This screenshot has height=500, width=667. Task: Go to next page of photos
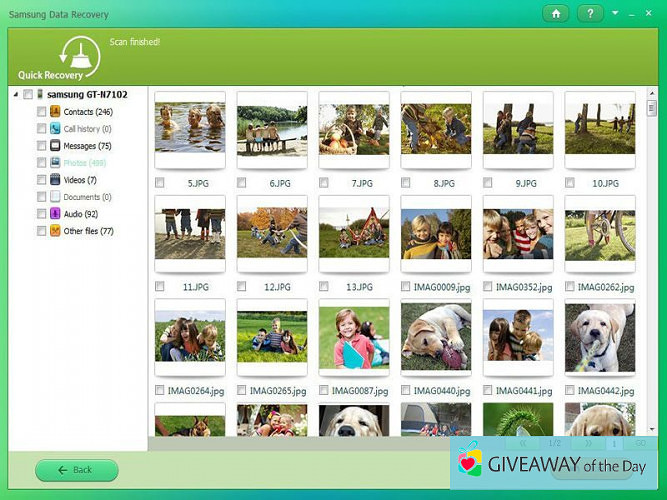(x=586, y=442)
